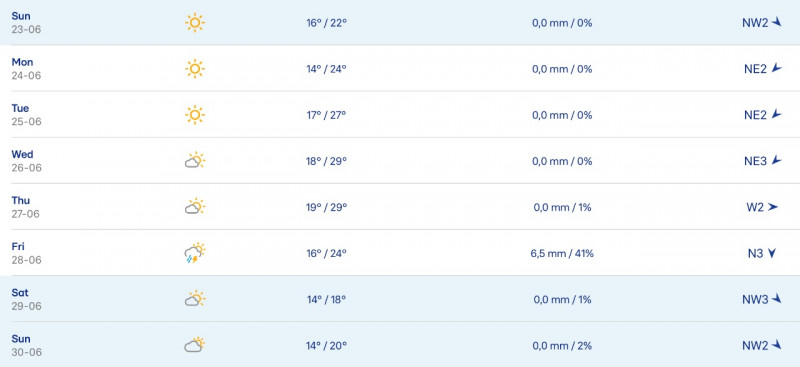Click the 18° / 29° temperature on Wednesday
The height and width of the screenshot is (367, 800).
327,161
